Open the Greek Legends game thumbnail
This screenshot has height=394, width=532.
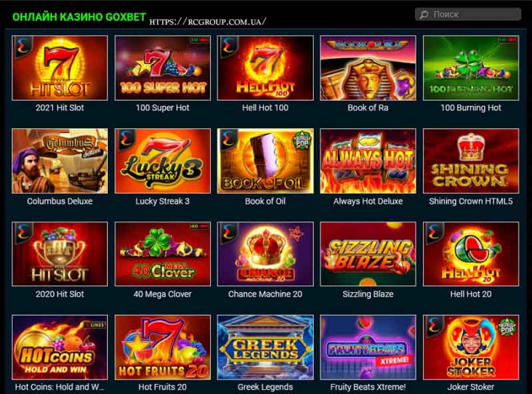[265, 347]
